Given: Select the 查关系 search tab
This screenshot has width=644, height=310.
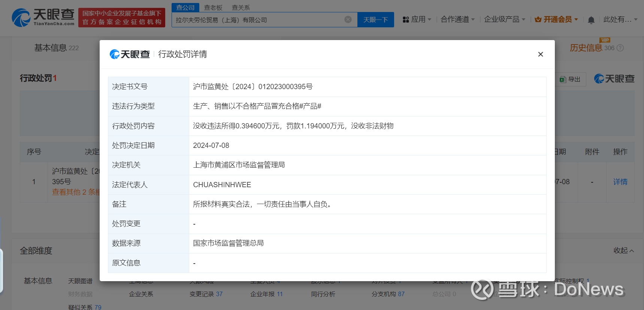Looking at the screenshot, I should pyautogui.click(x=241, y=7).
